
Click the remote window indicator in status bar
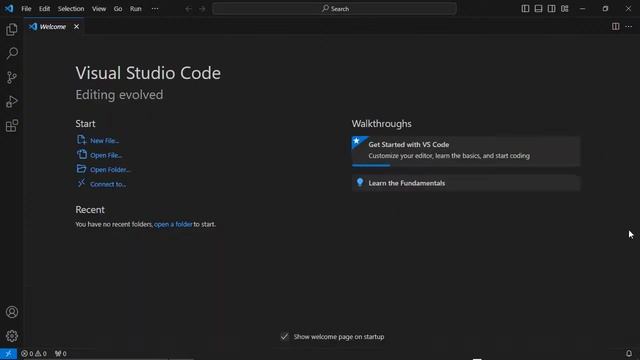tap(8, 353)
